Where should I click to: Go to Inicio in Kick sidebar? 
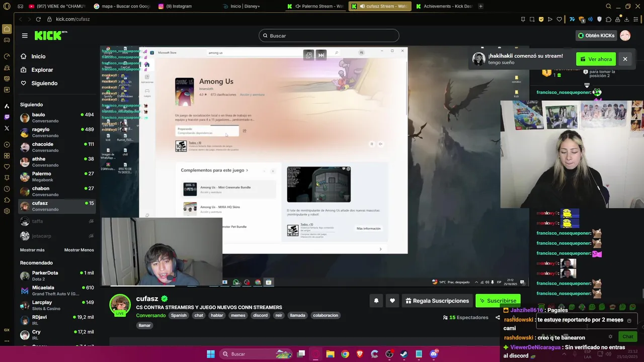[x=38, y=56]
